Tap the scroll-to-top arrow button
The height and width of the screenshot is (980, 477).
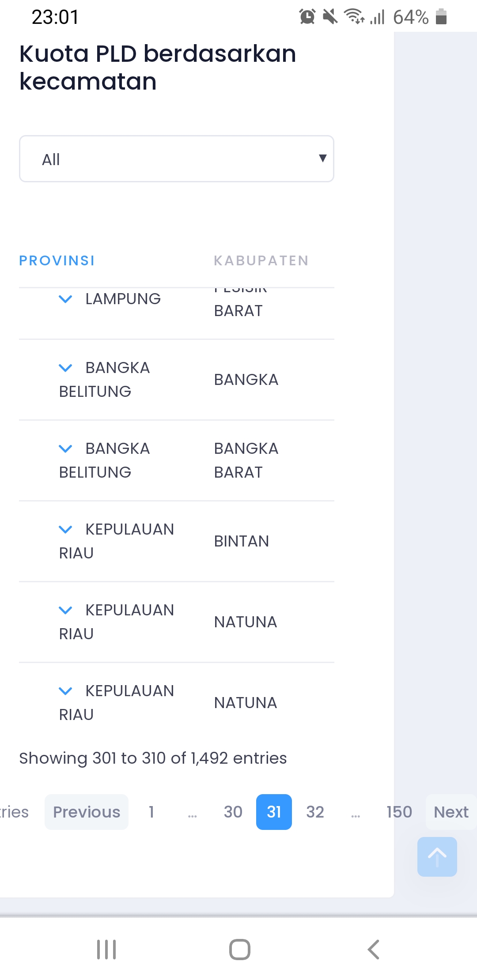(437, 856)
